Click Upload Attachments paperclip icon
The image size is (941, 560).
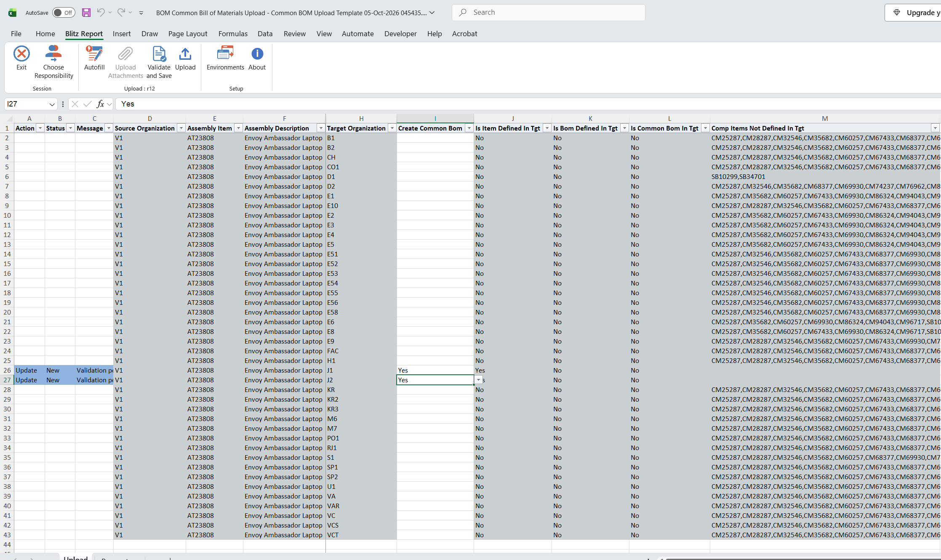point(125,54)
